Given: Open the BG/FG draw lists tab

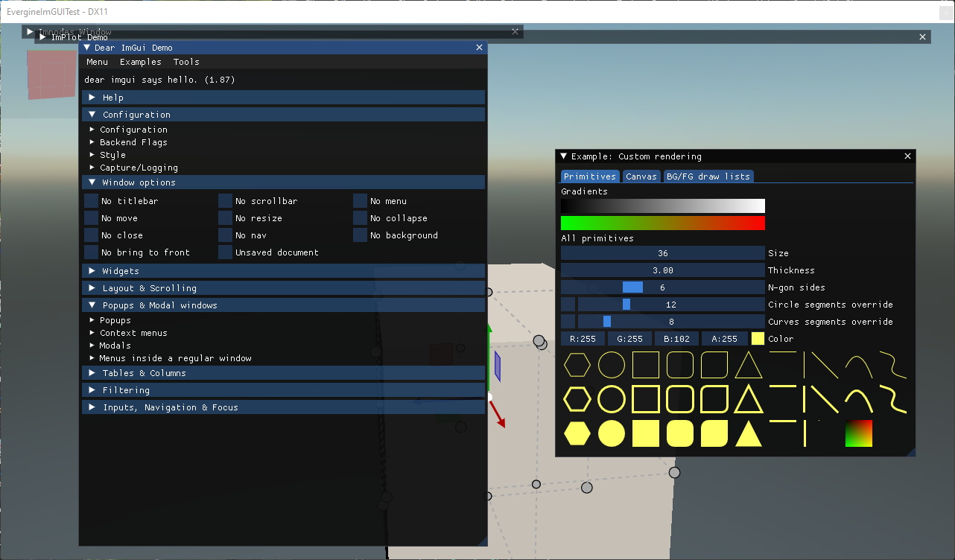Looking at the screenshot, I should [x=708, y=176].
